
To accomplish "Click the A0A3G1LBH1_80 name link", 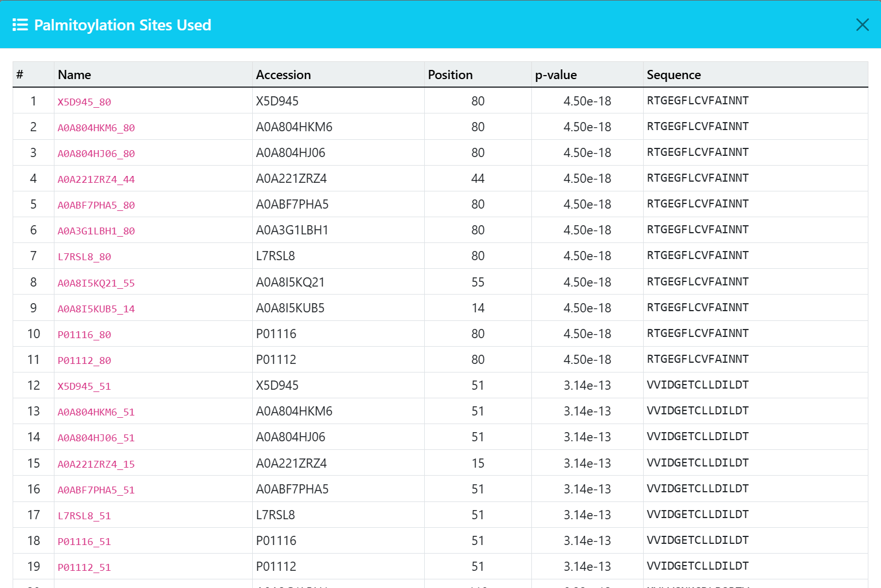I will [x=96, y=231].
